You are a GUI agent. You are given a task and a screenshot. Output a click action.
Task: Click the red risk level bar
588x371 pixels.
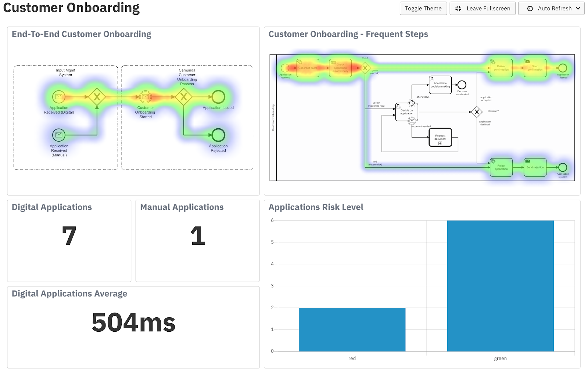(x=352, y=329)
